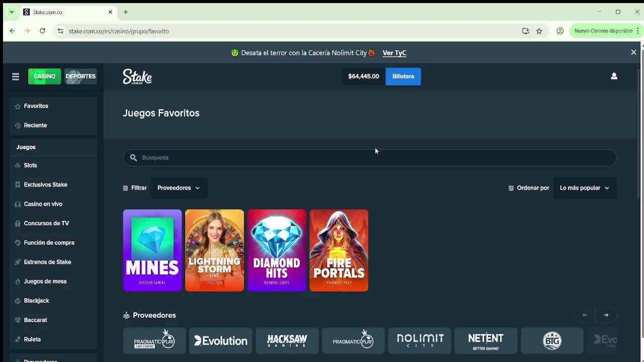This screenshot has width=644, height=362.
Task: Click the Filtrar sliders icon
Action: [125, 188]
